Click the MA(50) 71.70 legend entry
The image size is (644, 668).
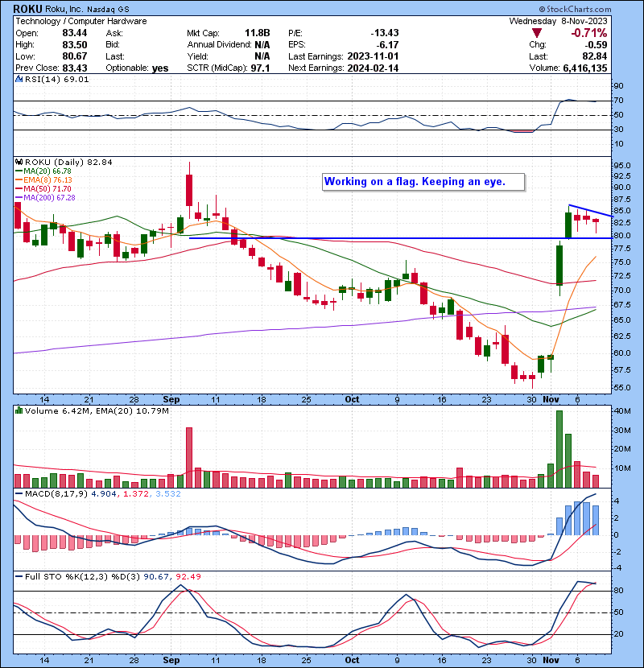click(x=44, y=188)
